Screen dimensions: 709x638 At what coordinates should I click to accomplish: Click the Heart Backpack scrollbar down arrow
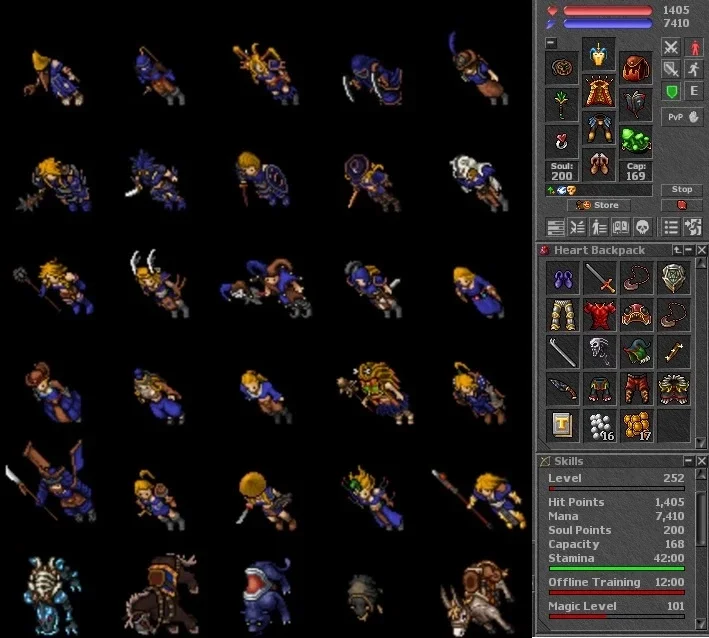click(701, 442)
